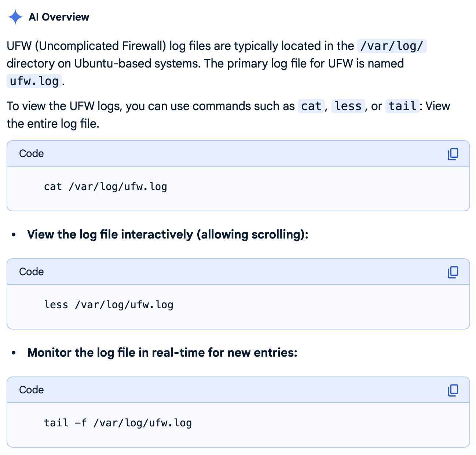Viewport: 476px width, 455px height.
Task: Click the AI Overview heading text
Action: point(59,17)
